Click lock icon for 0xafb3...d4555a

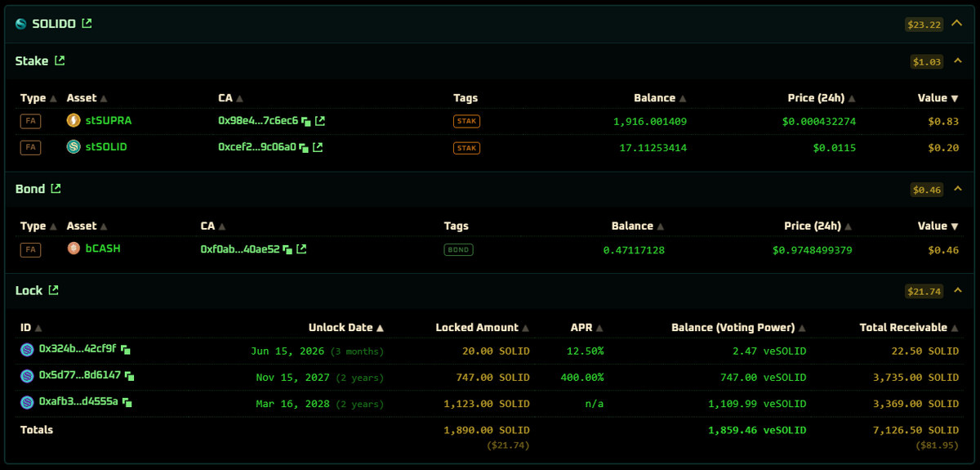(27, 402)
